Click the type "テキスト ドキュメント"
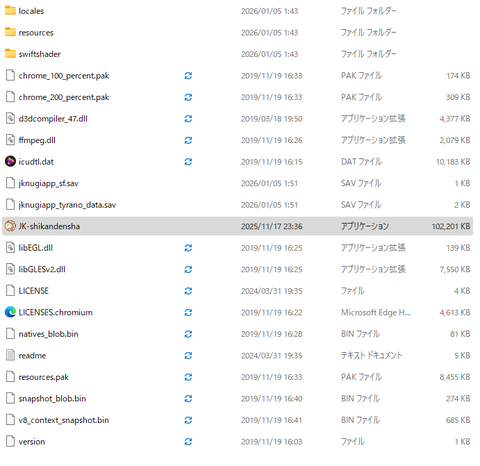The height and width of the screenshot is (466, 480). tap(371, 355)
